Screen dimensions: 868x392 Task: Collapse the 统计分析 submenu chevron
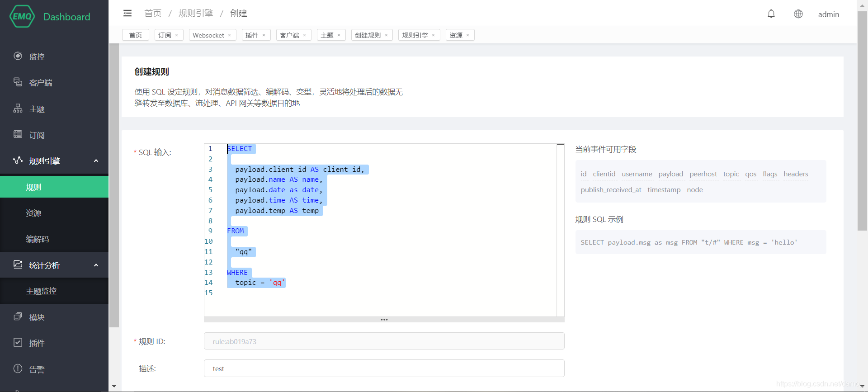(96, 265)
